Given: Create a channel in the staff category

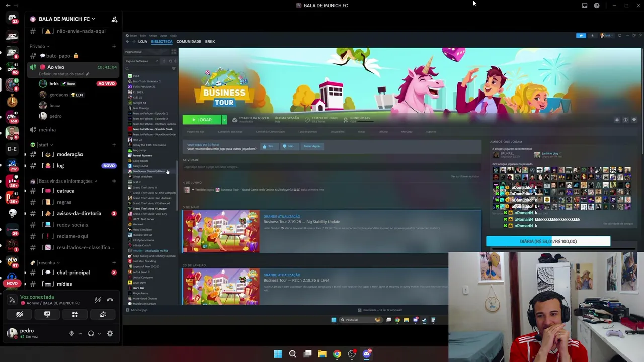Looking at the screenshot, I should [114, 145].
